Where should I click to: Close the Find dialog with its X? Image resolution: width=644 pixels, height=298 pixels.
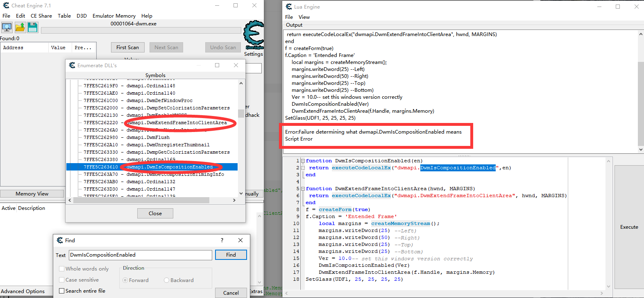pyautogui.click(x=240, y=240)
